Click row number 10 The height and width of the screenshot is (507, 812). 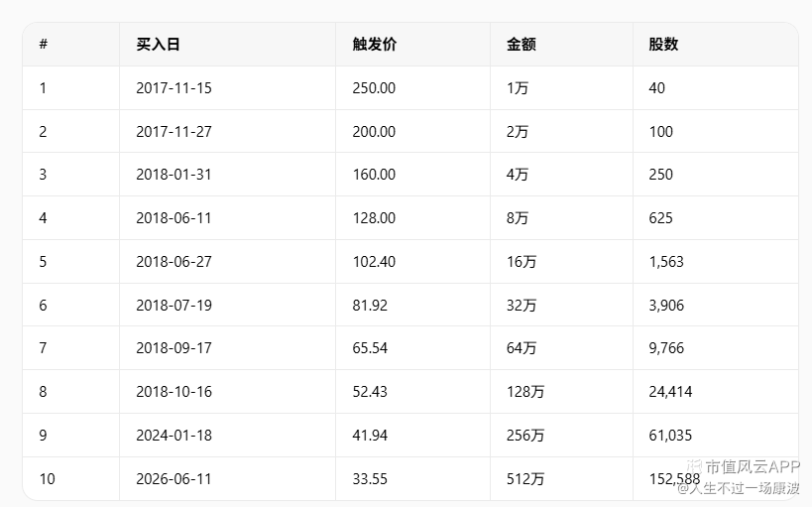(x=48, y=478)
